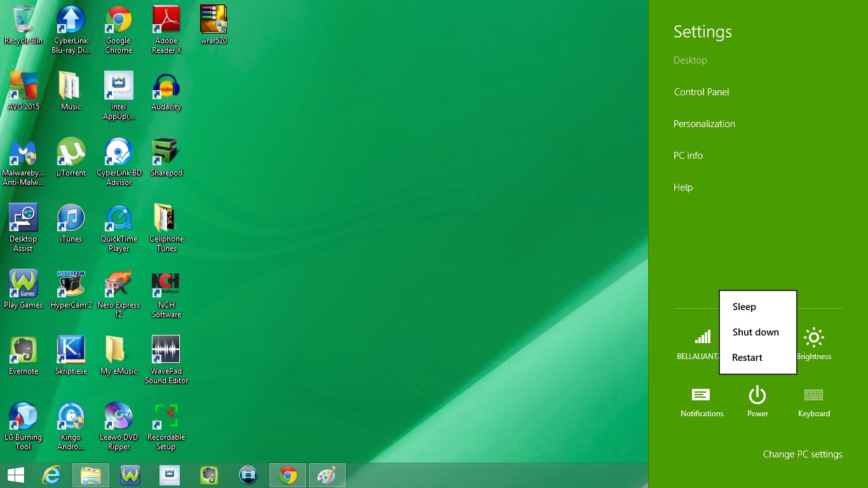Select the Desktop Assist shortcut
868x488 pixels.
pos(24,228)
